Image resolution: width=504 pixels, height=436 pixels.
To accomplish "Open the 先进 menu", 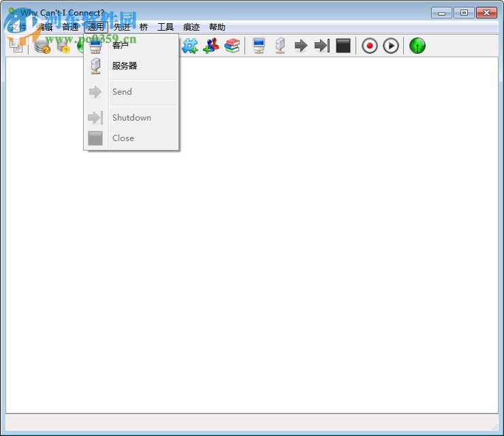I will [x=122, y=27].
